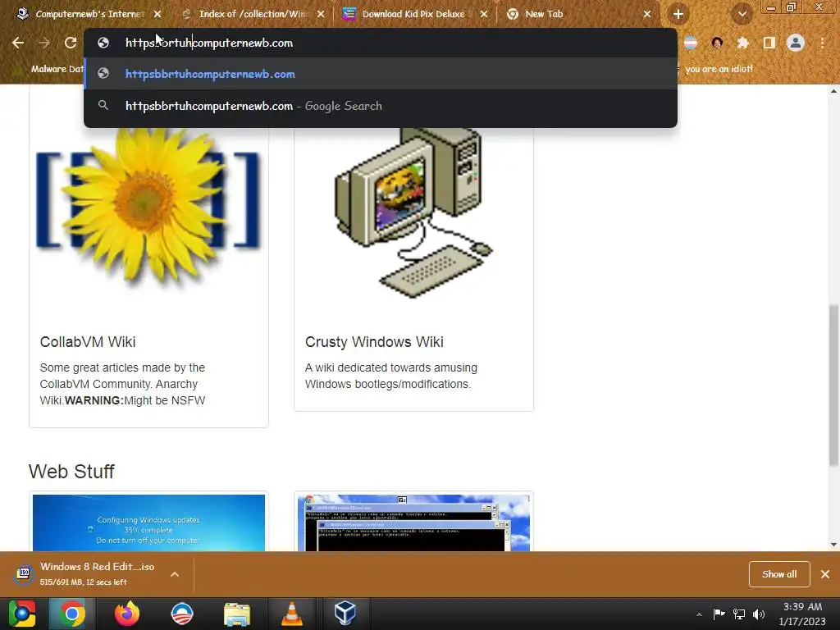Viewport: 840px width, 630px height.
Task: Click the scrollbar down arrow
Action: click(834, 545)
